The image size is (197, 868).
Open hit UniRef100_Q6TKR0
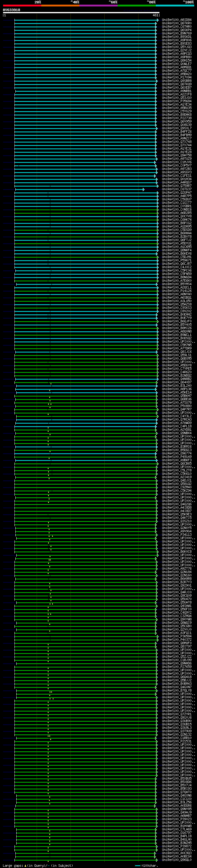[x=177, y=23]
